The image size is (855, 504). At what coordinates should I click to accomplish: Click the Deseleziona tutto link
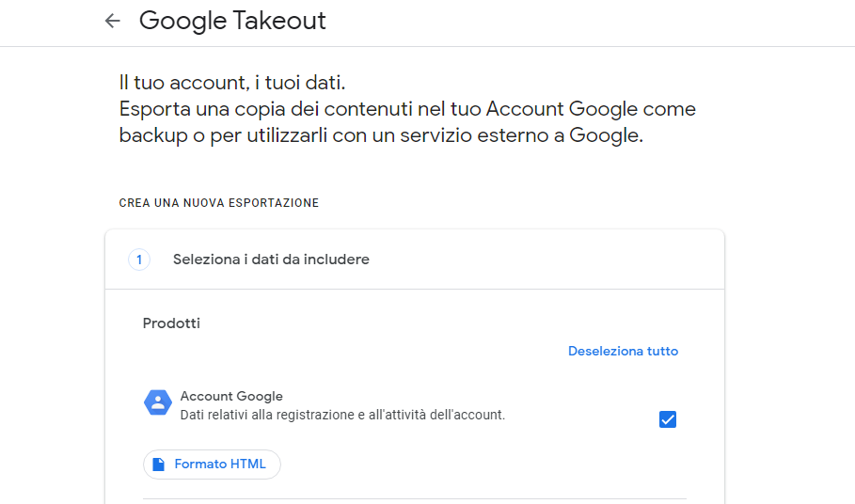coord(623,351)
